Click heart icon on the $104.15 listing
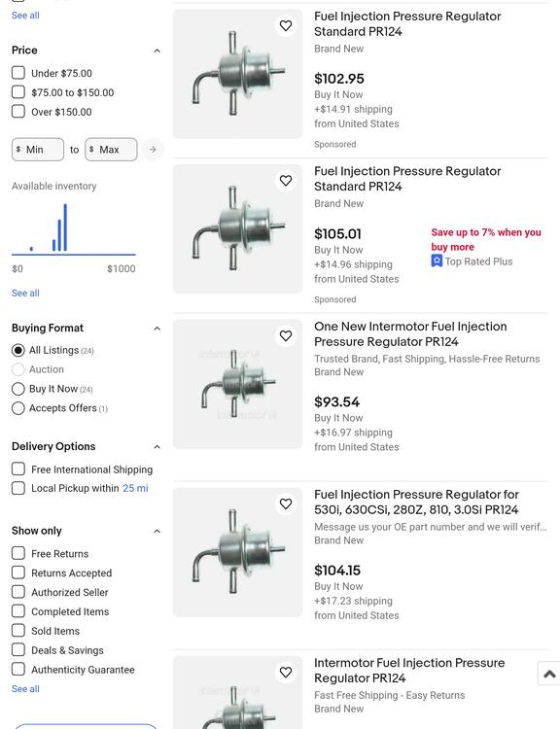 click(x=286, y=503)
